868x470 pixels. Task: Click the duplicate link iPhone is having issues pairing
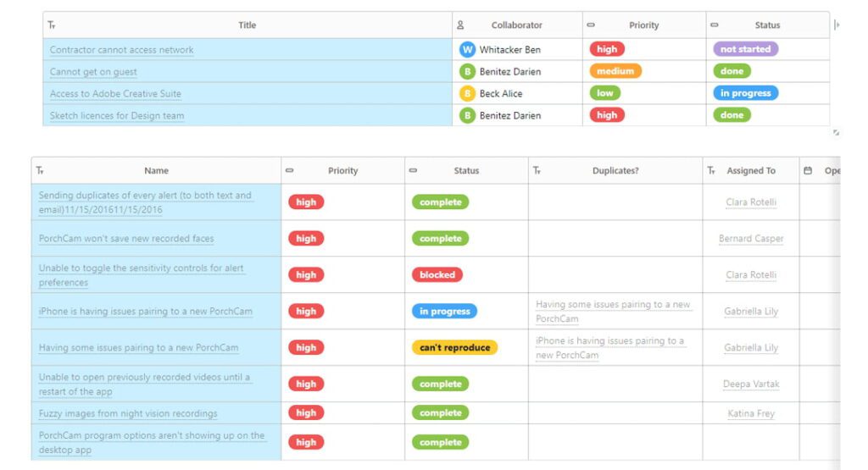click(x=610, y=348)
